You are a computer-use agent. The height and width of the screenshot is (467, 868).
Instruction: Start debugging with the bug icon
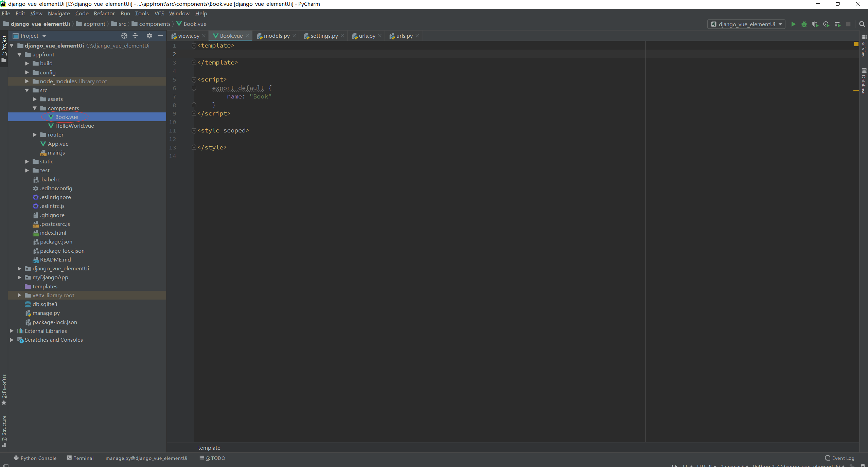tap(804, 24)
